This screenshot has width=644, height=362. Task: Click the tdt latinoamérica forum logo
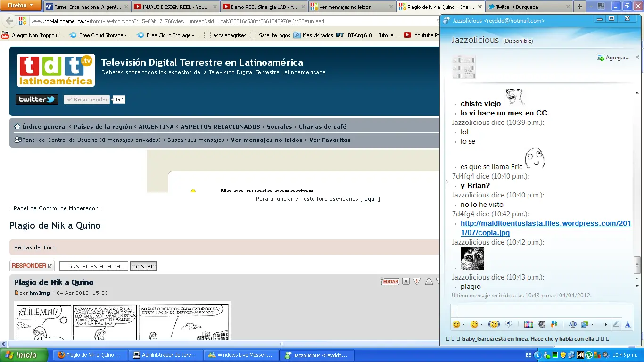[x=56, y=70]
